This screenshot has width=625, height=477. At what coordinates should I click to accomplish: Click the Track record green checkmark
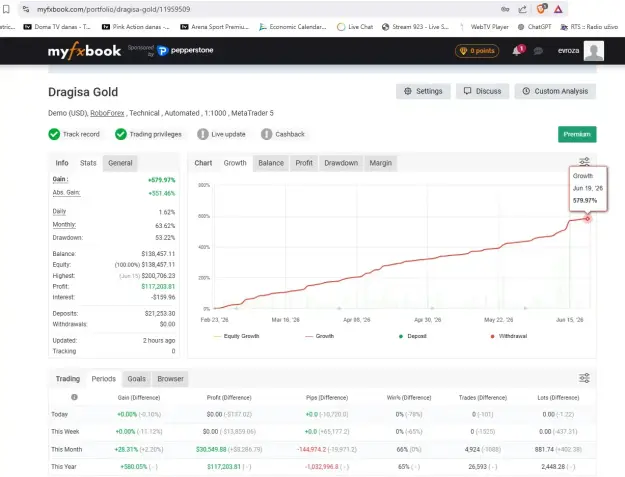coord(54,134)
